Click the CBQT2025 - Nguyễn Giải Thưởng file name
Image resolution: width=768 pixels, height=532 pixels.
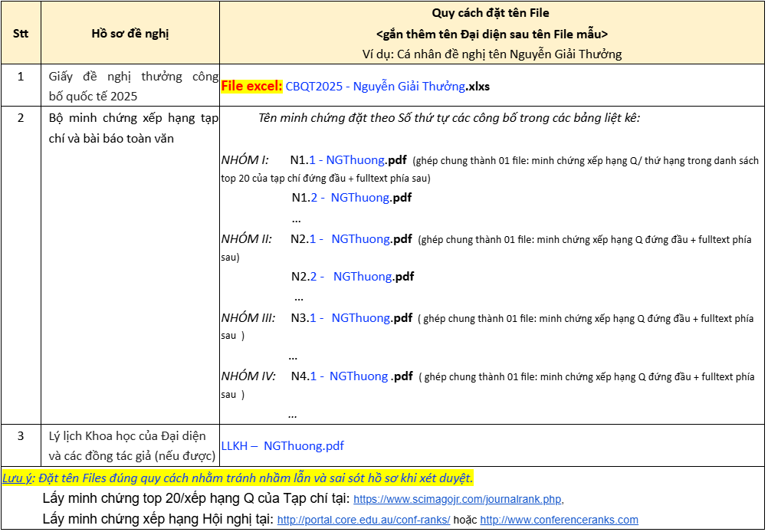(x=376, y=86)
